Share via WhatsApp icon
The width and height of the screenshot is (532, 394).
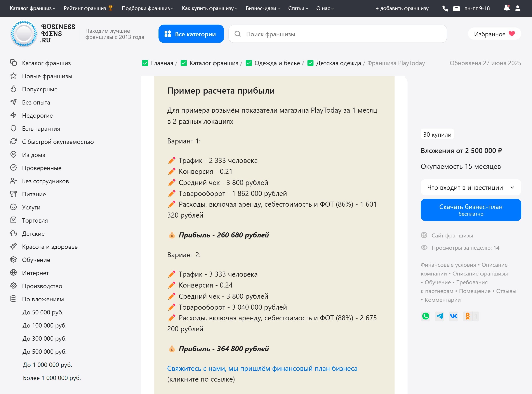[426, 316]
